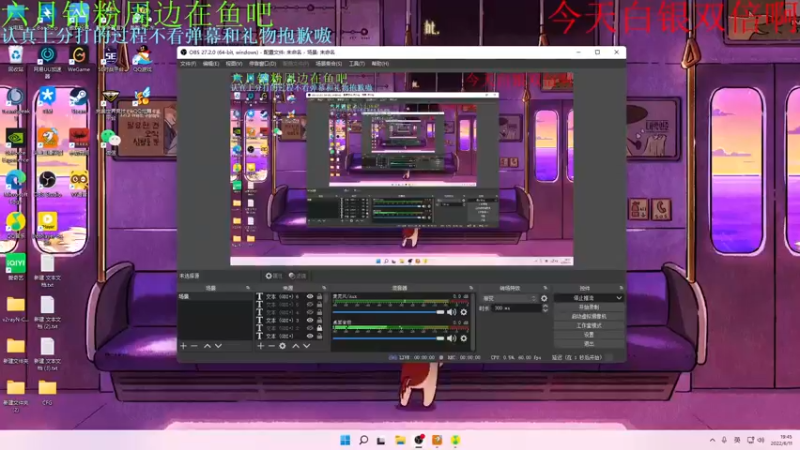Screen dimensions: 800x450
Task: Click the 退出 button
Action: (x=589, y=344)
